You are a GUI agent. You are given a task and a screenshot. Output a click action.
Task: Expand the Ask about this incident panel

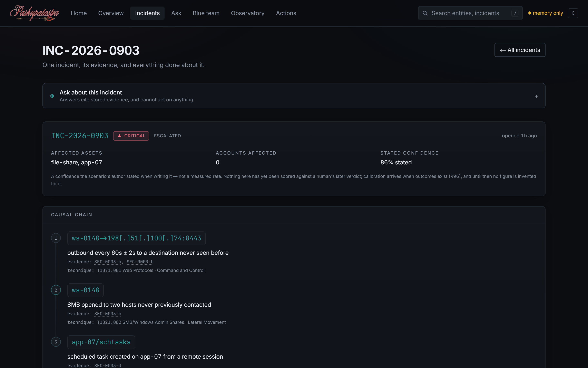294,96
